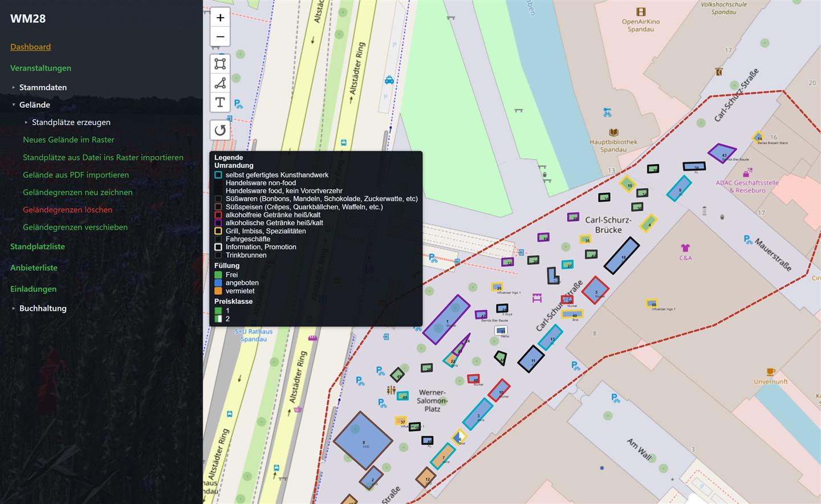Click the rotate/reset arrow map button
Image resolution: width=821 pixels, height=504 pixels.
[220, 130]
